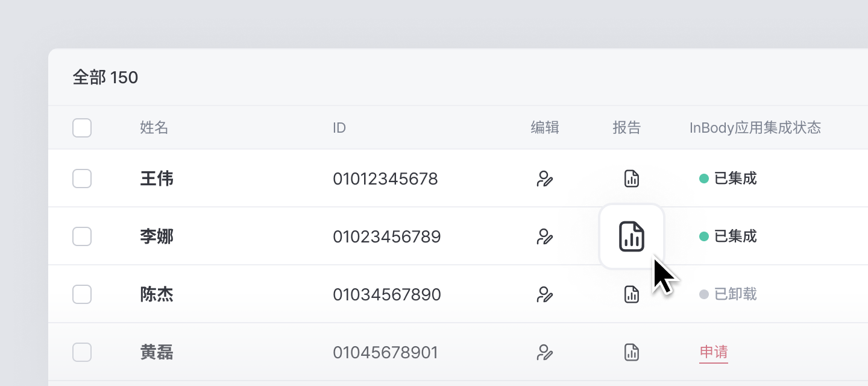Check the box for 李娜
This screenshot has height=386, width=868.
pos(82,236)
